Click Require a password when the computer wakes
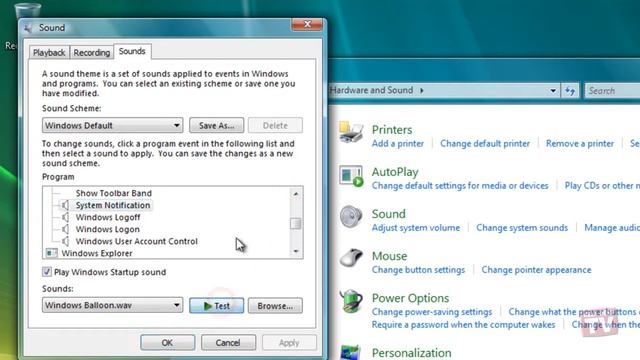 [463, 325]
